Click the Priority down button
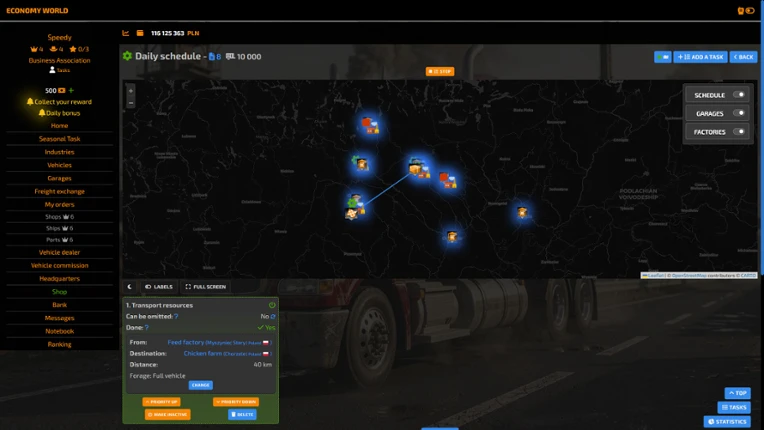The image size is (764, 430). tap(236, 402)
